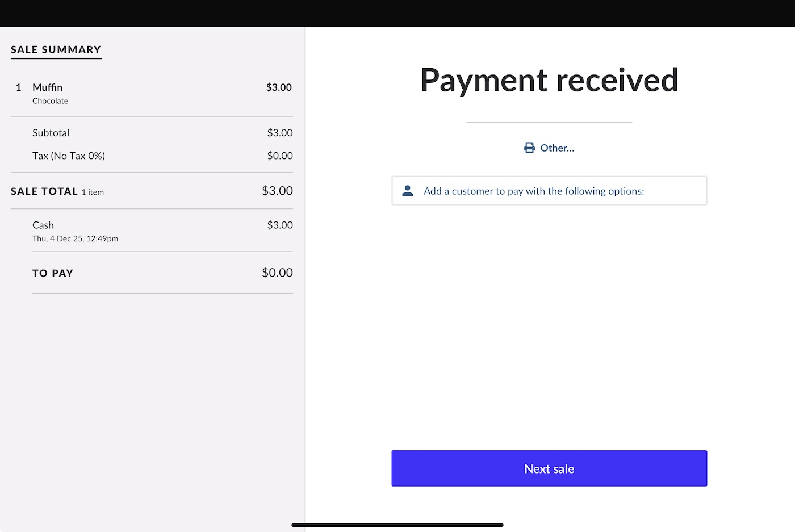Click the Muffin line price $3.00

coord(279,87)
